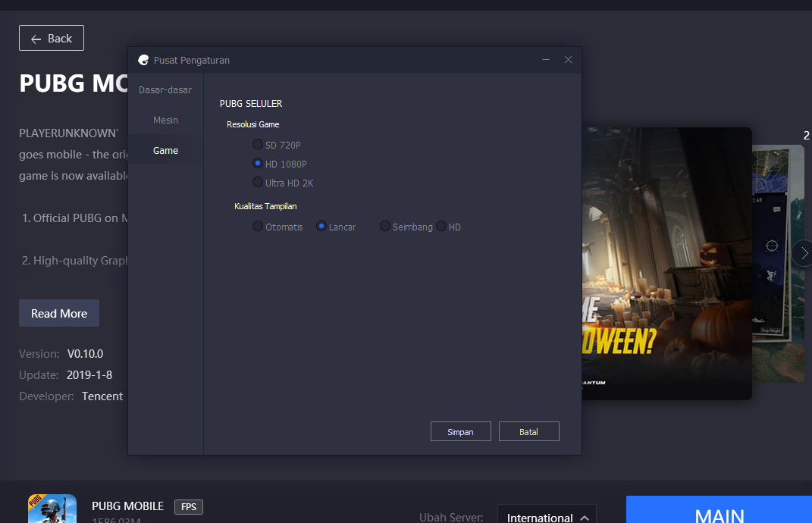812x523 pixels.
Task: Close the Pusat Pengaturan dialog
Action: point(568,60)
